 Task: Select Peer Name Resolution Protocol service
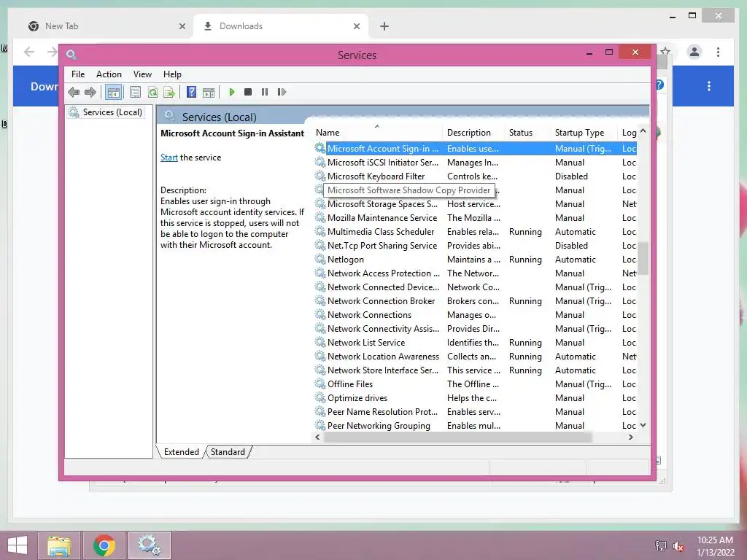pyautogui.click(x=475, y=411)
